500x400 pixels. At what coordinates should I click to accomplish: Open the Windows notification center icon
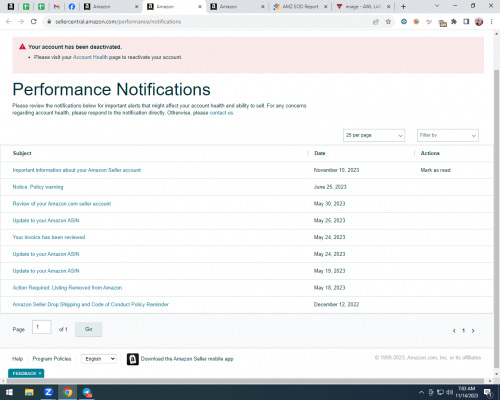click(x=488, y=392)
